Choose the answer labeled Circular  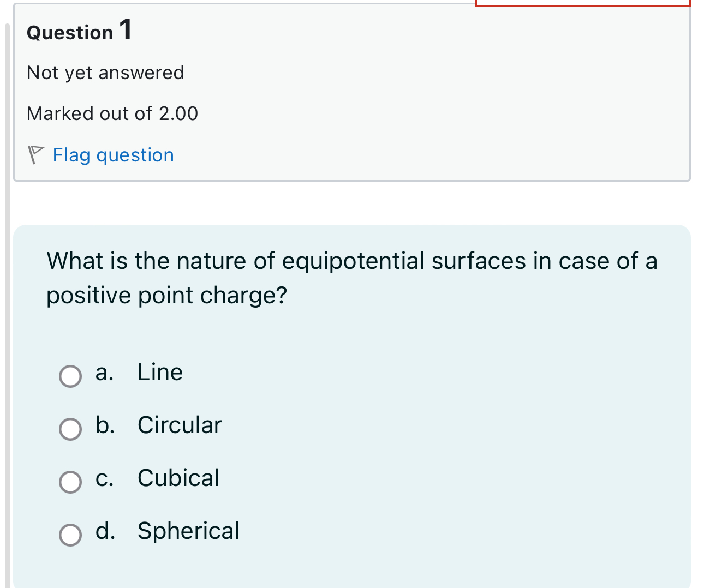point(180,425)
